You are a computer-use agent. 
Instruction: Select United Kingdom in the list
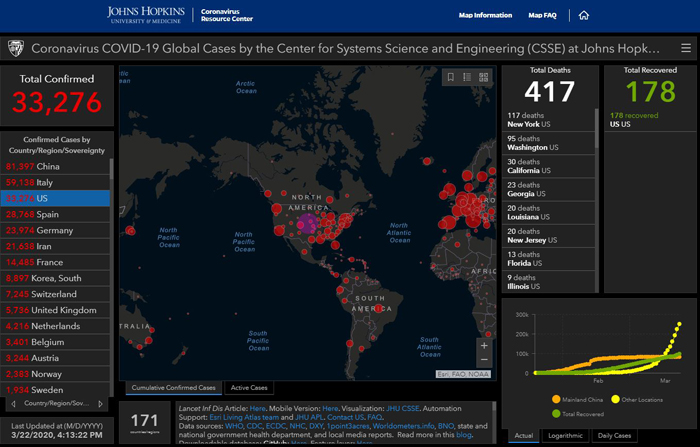[55, 310]
